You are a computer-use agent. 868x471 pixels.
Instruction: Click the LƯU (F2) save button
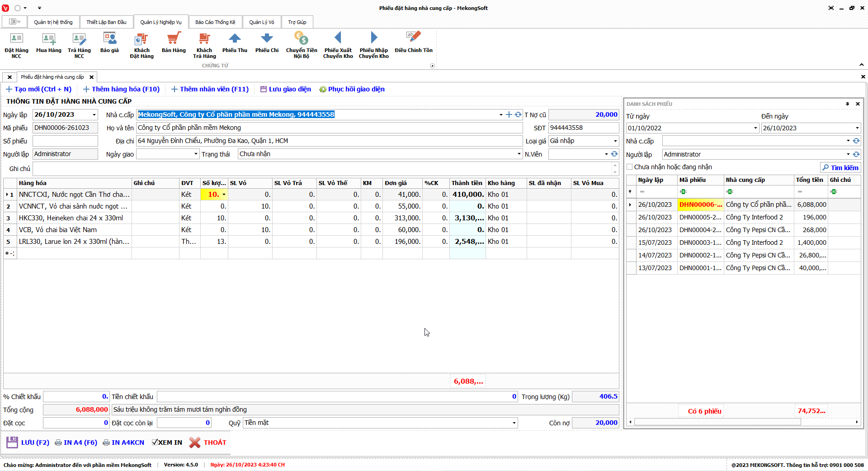[x=28, y=442]
